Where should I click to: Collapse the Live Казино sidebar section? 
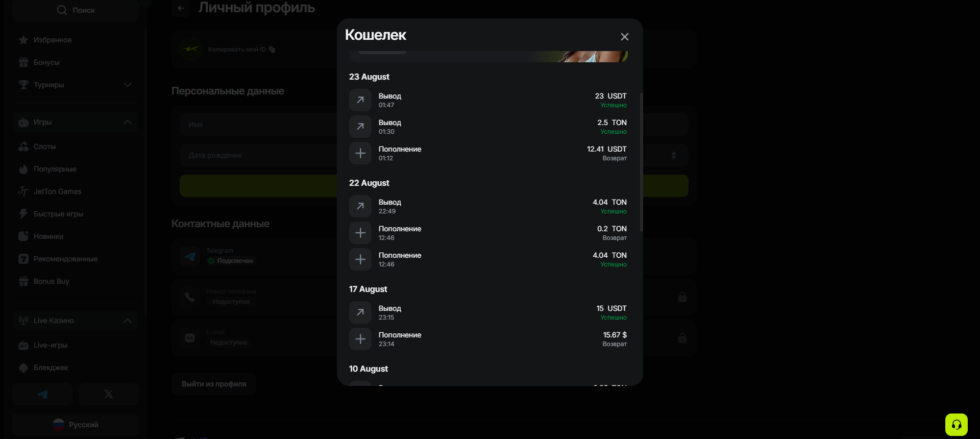[x=127, y=321]
